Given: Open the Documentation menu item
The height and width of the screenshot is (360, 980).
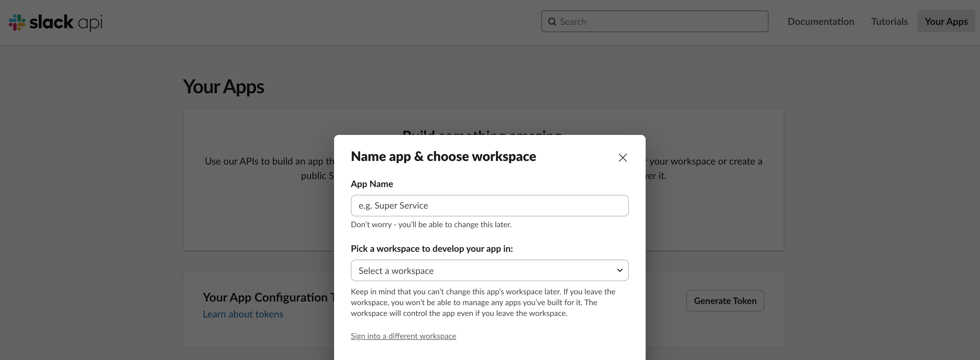Looking at the screenshot, I should pyautogui.click(x=821, y=21).
